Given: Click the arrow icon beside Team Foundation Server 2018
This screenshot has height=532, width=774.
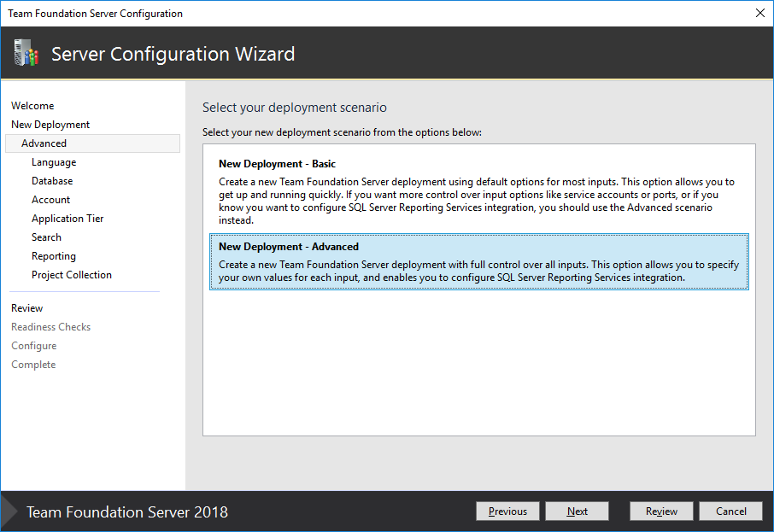Looking at the screenshot, I should coord(9,511).
